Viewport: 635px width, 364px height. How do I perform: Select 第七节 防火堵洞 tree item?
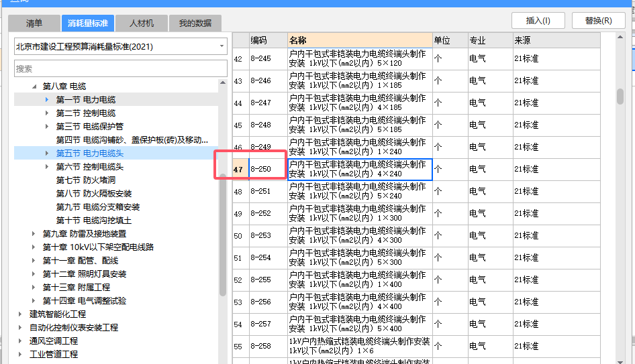point(86,180)
